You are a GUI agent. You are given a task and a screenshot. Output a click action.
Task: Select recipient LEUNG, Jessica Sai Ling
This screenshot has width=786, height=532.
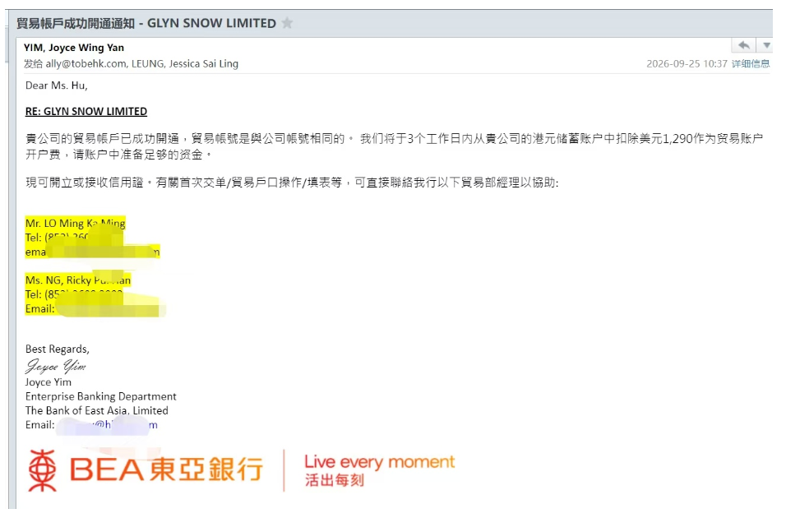tap(185, 63)
